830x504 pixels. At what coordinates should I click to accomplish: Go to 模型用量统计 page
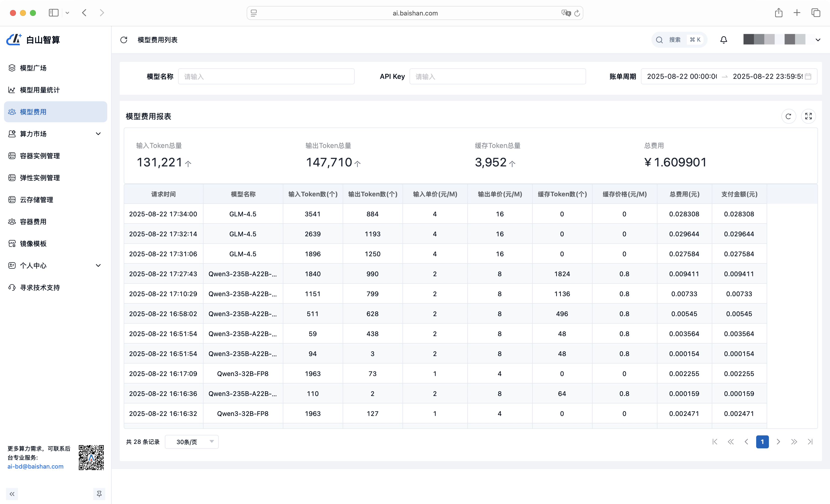pyautogui.click(x=39, y=90)
